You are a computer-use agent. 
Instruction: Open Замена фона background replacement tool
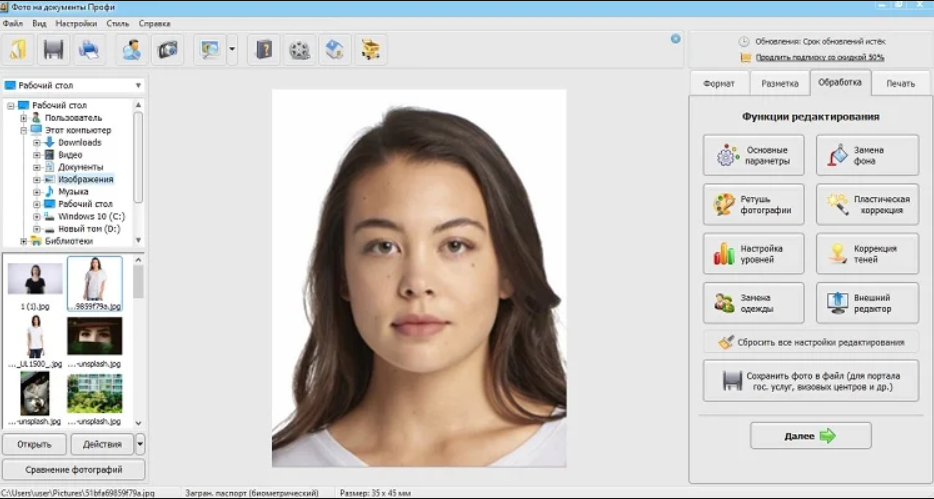[x=867, y=156]
